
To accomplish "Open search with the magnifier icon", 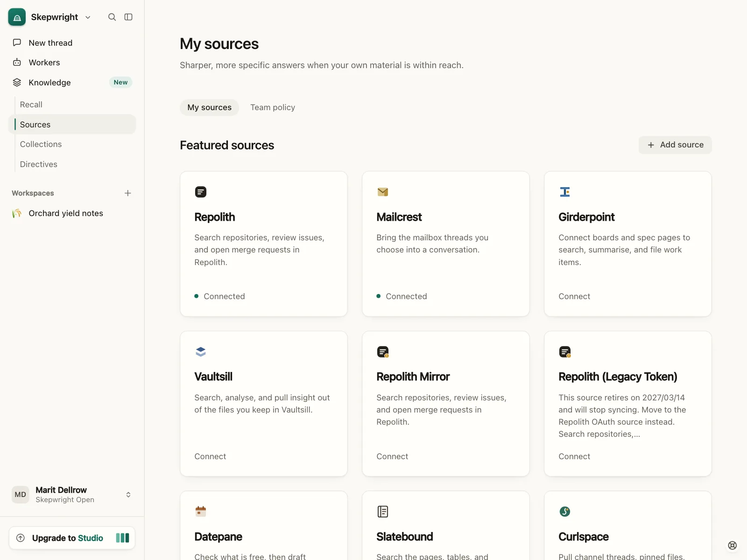I will (112, 17).
